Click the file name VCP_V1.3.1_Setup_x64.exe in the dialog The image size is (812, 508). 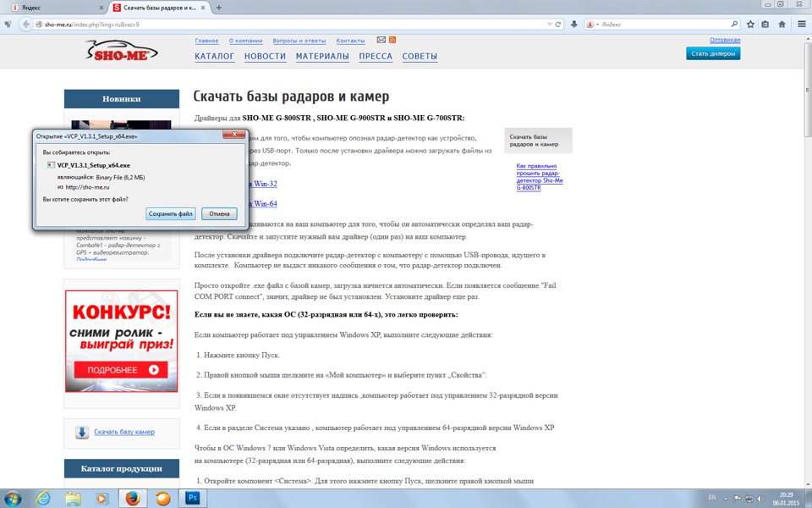93,165
